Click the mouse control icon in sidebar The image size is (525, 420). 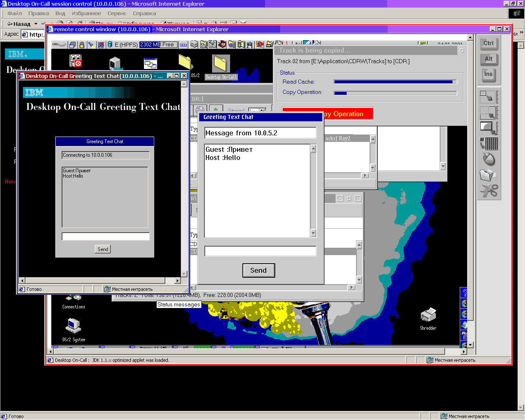489,159
